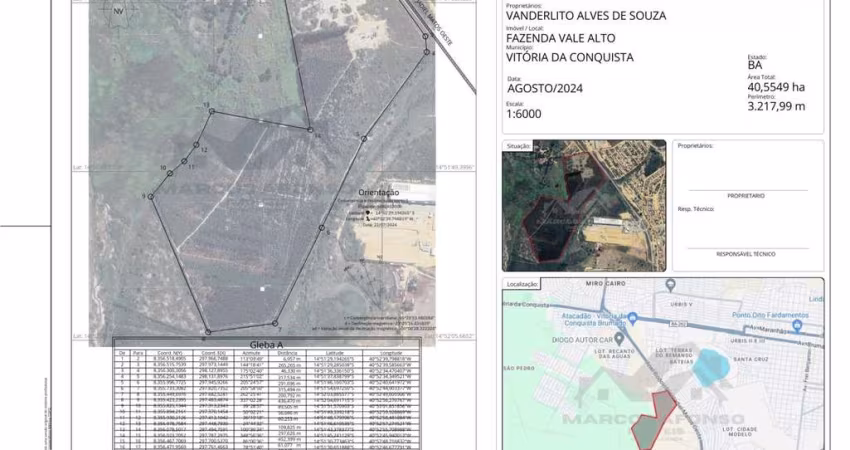
Task: Select survey vertex marker 11
Action: tap(184, 161)
